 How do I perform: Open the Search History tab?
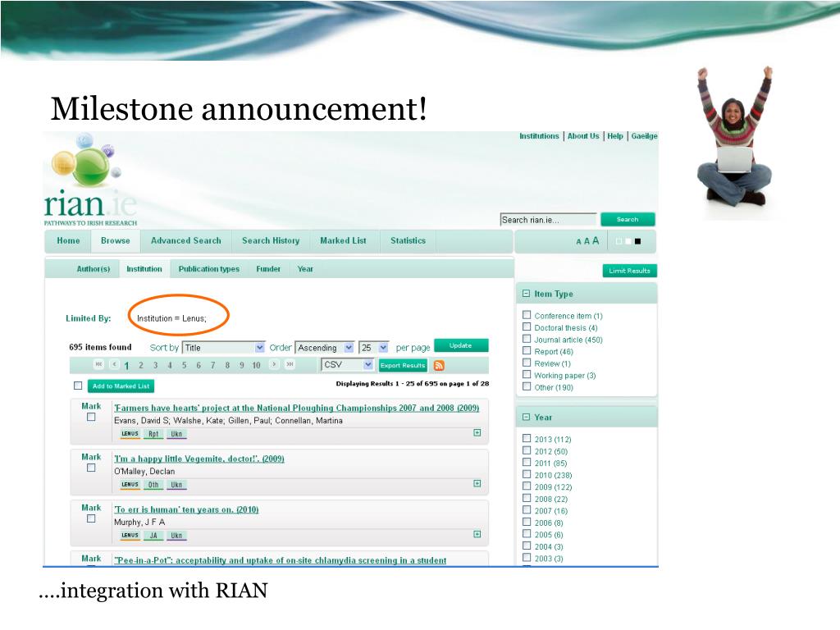tap(271, 241)
